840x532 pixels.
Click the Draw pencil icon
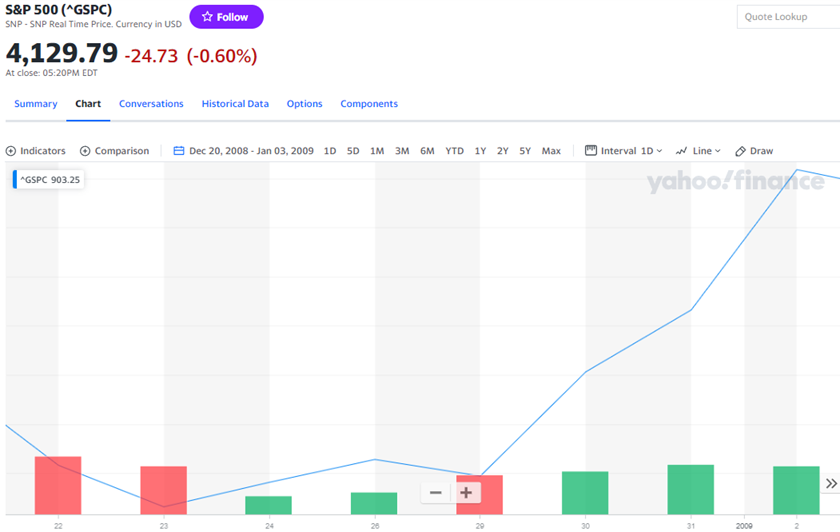tap(740, 152)
